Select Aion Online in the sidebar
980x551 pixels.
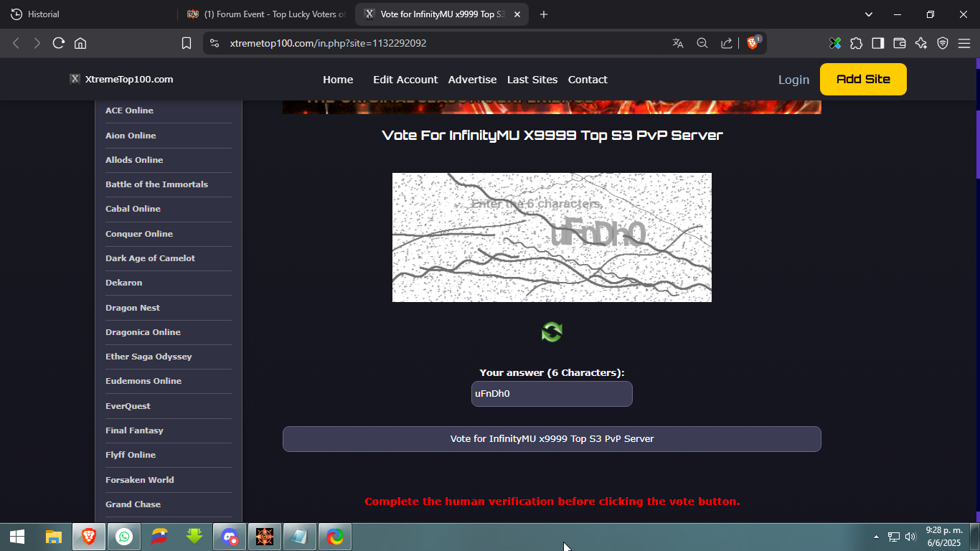(x=131, y=136)
